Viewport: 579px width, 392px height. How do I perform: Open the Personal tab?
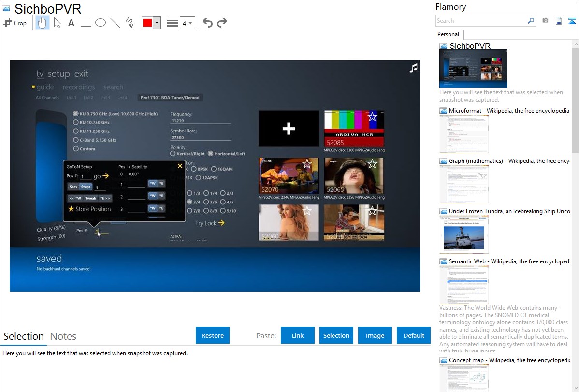point(448,34)
